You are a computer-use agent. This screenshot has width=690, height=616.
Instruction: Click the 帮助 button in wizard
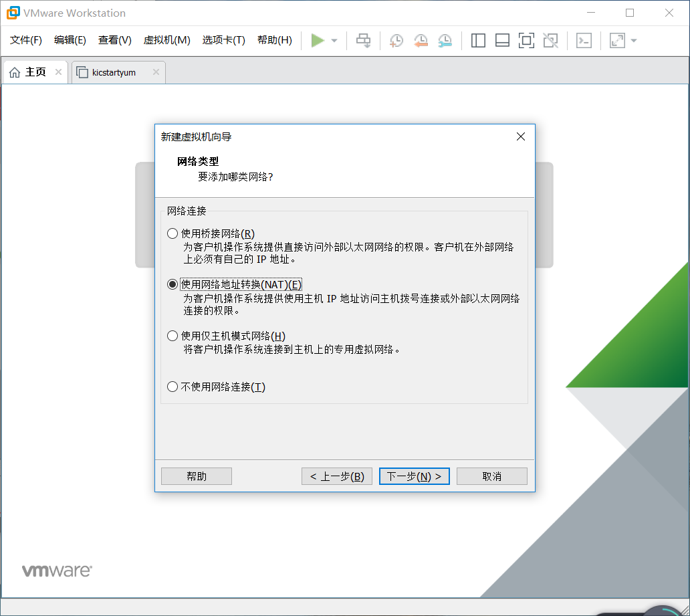coord(197,476)
